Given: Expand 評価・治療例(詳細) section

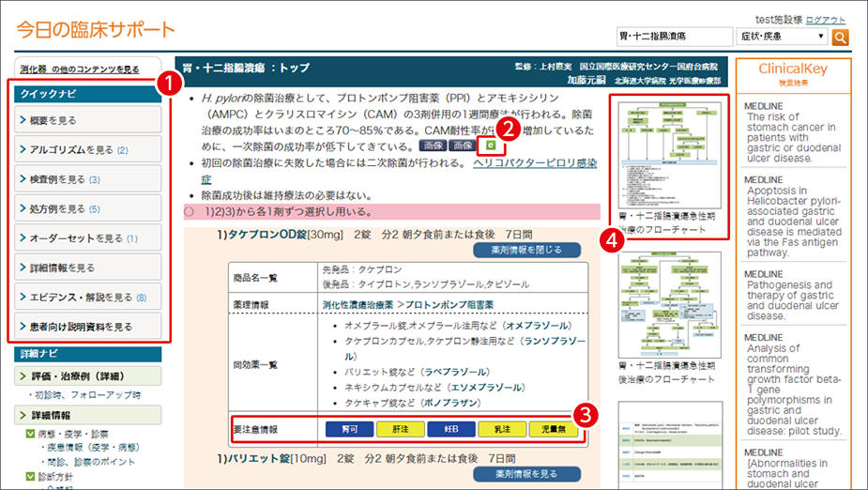Looking at the screenshot, I should point(88,375).
